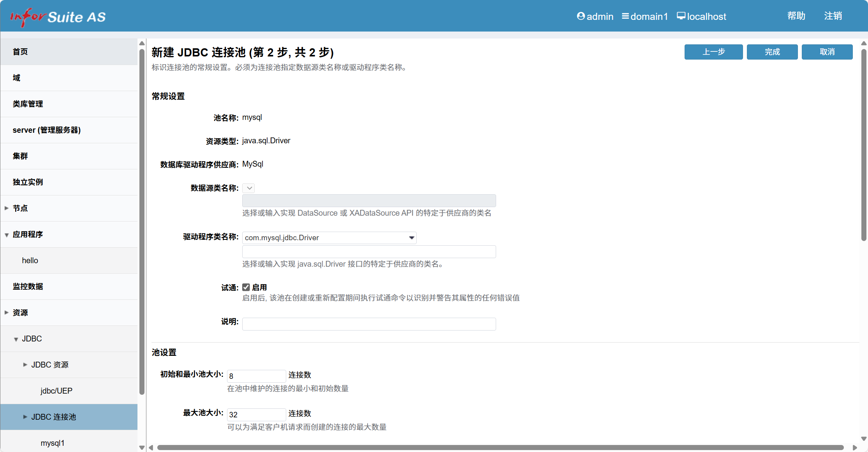Viewport: 868px width, 452px height.
Task: Collapse the 应用程序 section
Action: (x=6, y=234)
